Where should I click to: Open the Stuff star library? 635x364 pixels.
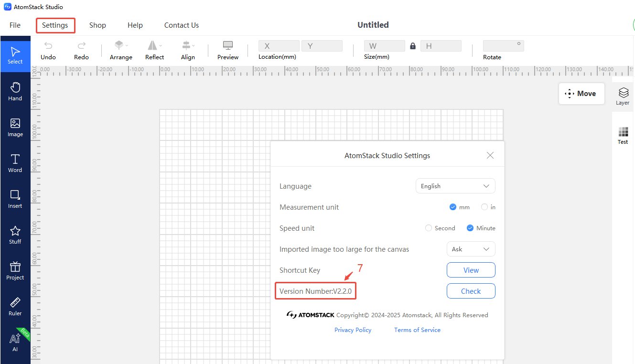click(x=15, y=235)
